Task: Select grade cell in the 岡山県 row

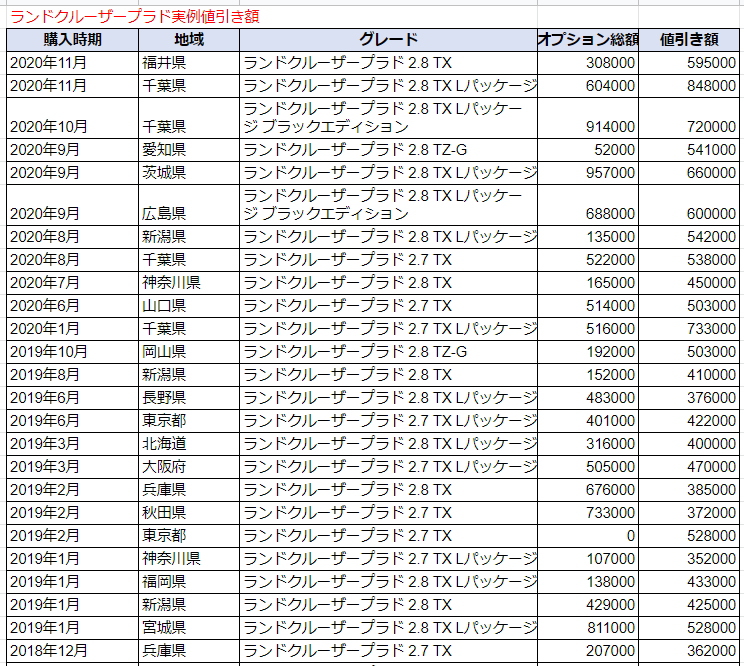Action: point(388,352)
